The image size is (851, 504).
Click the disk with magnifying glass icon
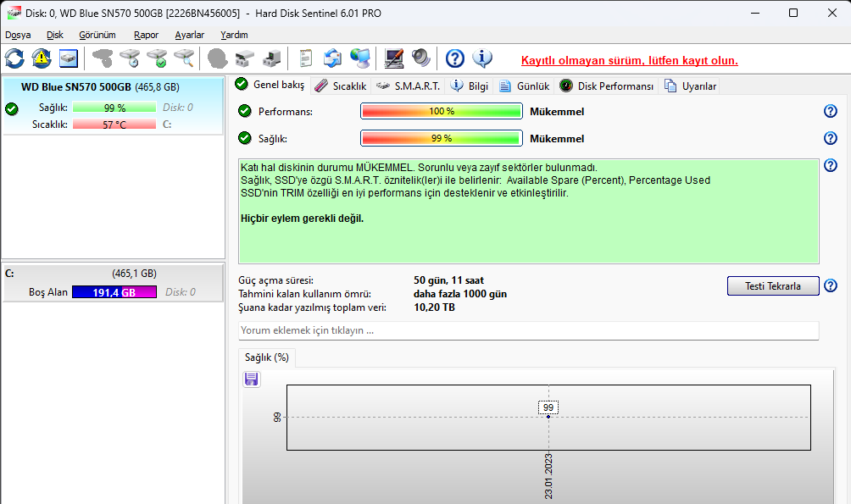[184, 58]
